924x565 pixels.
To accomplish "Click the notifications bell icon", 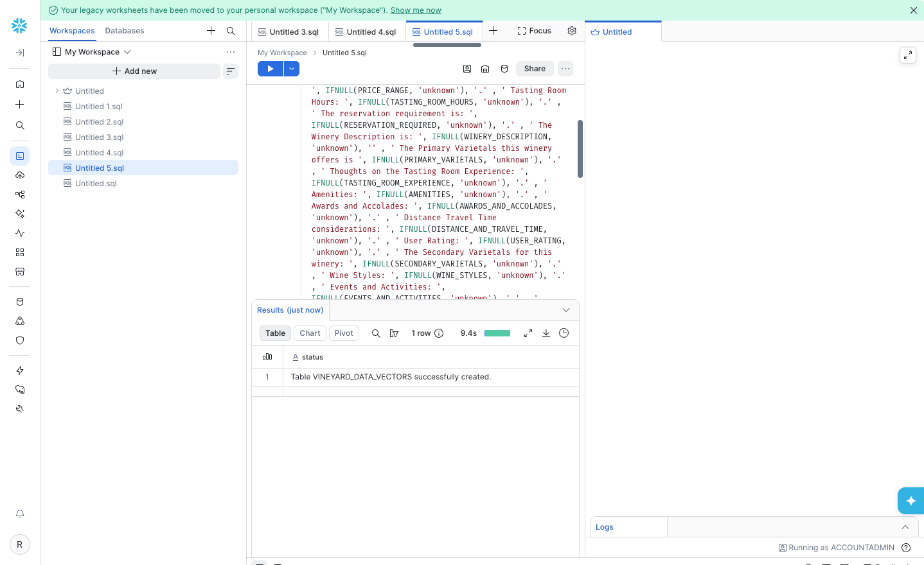I will pyautogui.click(x=20, y=514).
